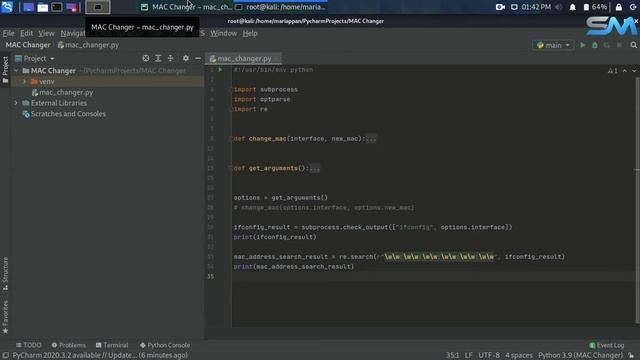Open the File menu
The image size is (640, 360).
coord(9,33)
